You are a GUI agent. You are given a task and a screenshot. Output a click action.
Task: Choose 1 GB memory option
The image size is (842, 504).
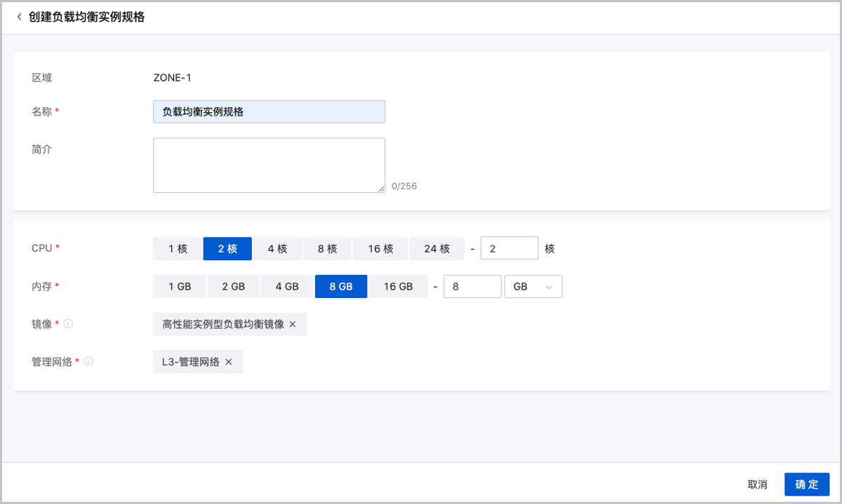(180, 287)
